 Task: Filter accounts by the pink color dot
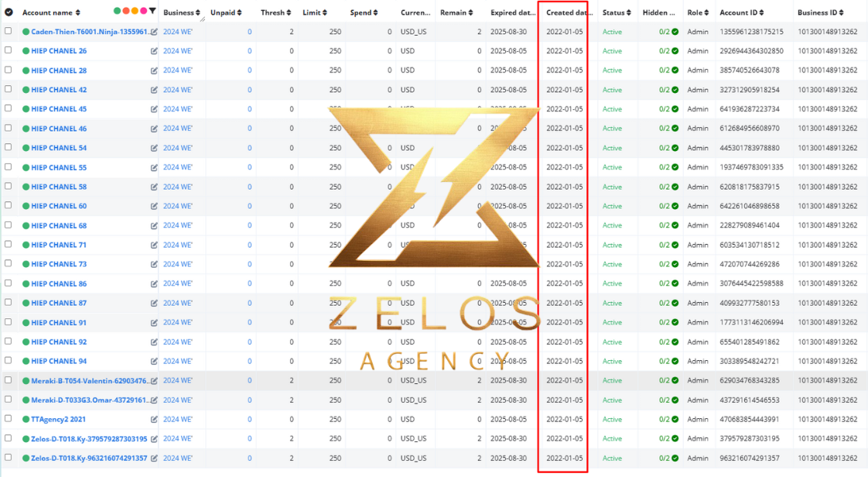pyautogui.click(x=143, y=11)
